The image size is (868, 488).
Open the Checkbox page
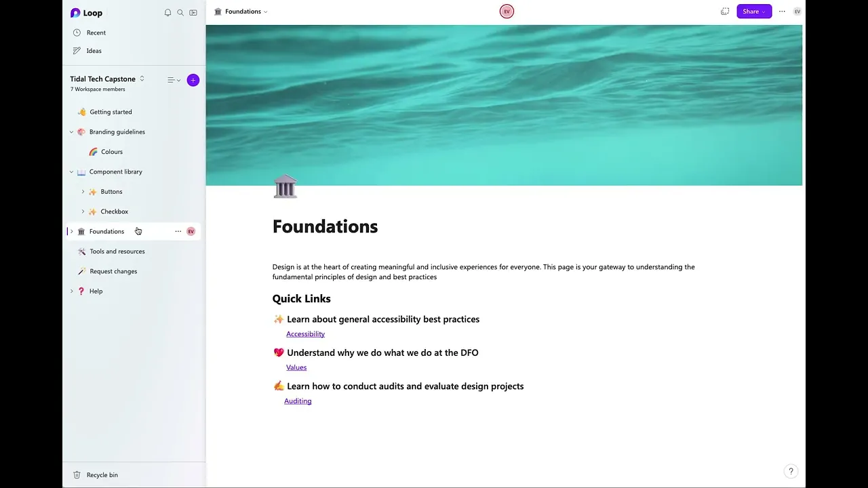click(x=115, y=211)
